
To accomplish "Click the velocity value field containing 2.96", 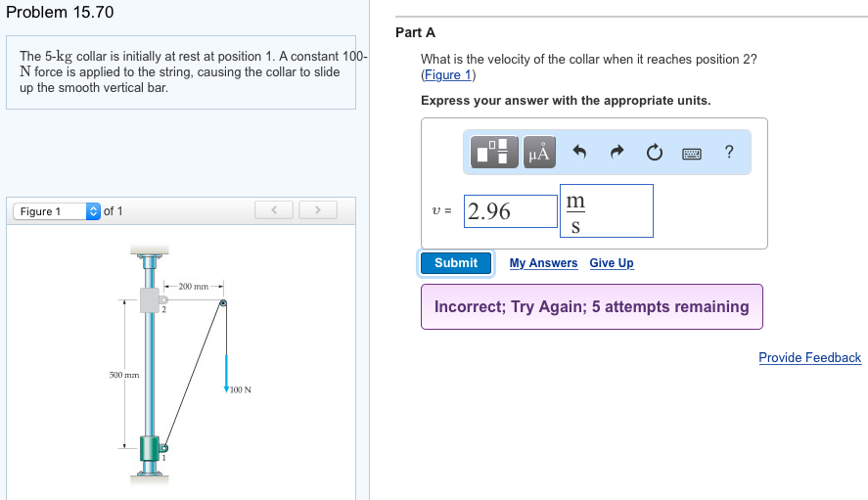I will [509, 211].
